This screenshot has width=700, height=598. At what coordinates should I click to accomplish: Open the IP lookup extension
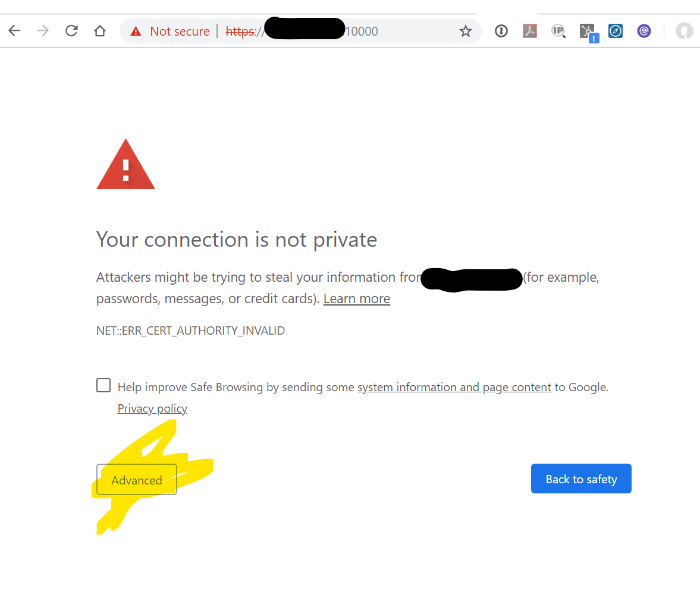[558, 31]
